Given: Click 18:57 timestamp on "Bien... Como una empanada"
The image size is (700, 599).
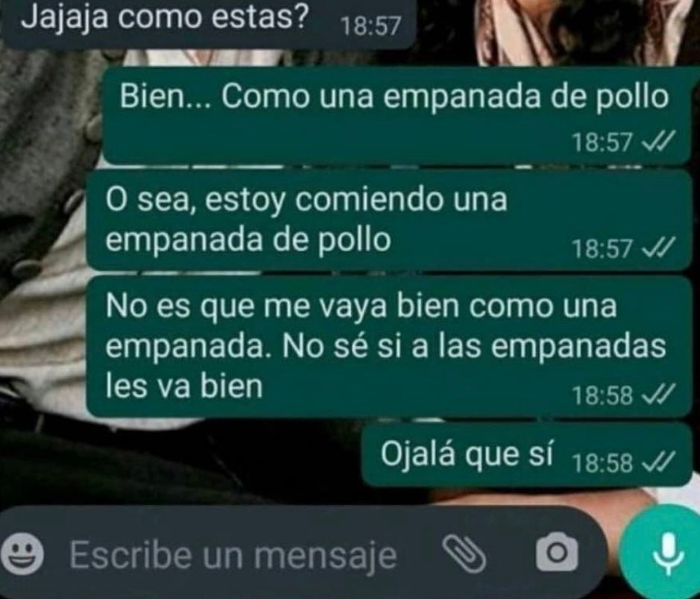Looking at the screenshot, I should [x=602, y=142].
